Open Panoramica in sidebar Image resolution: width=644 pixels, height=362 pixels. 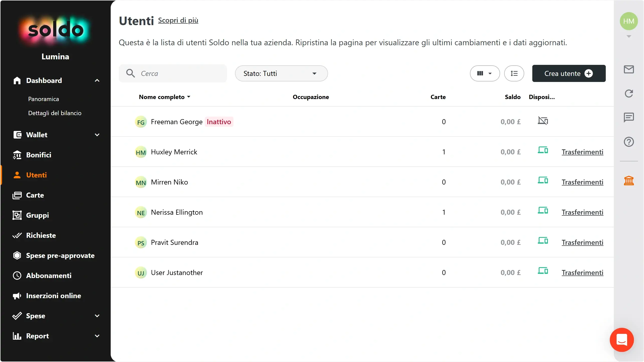click(x=44, y=99)
